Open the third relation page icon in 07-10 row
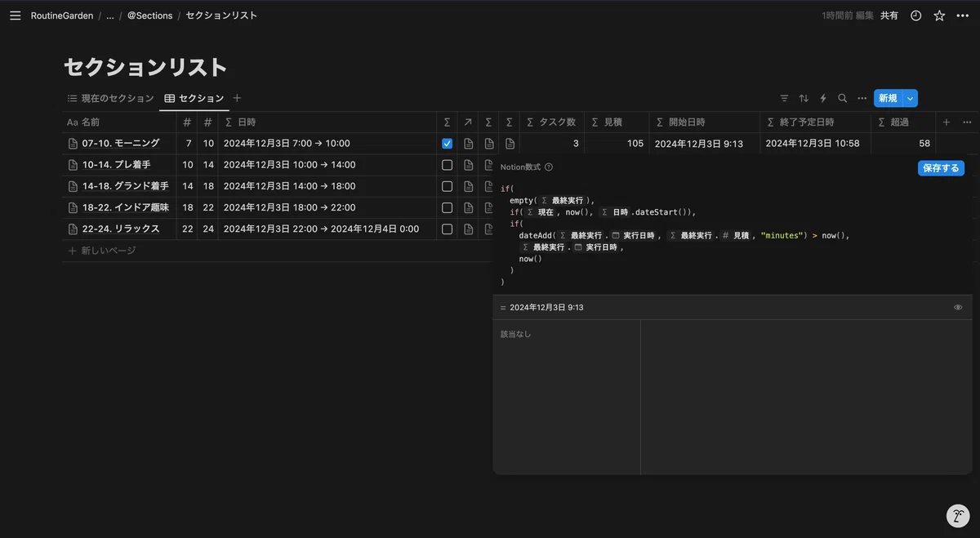The image size is (980, 538). click(510, 144)
